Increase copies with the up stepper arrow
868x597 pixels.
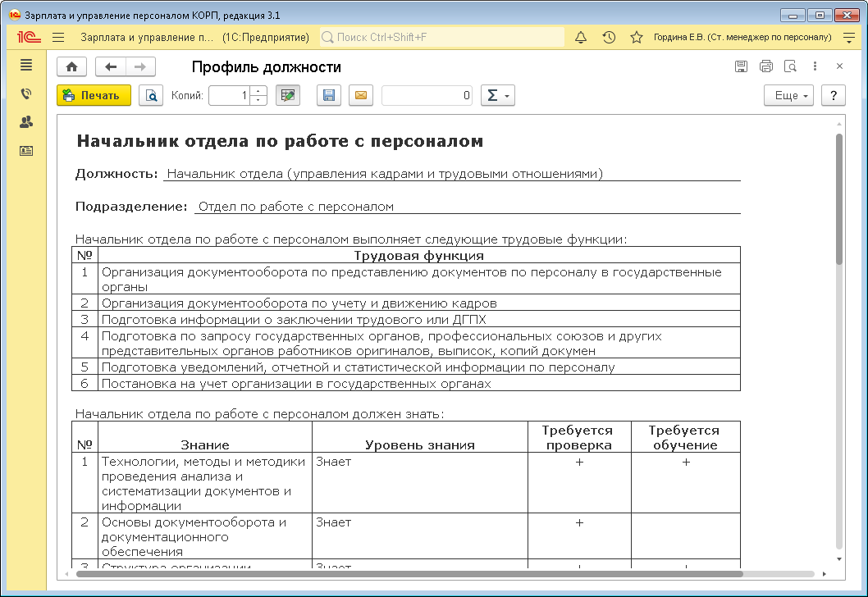point(258,91)
